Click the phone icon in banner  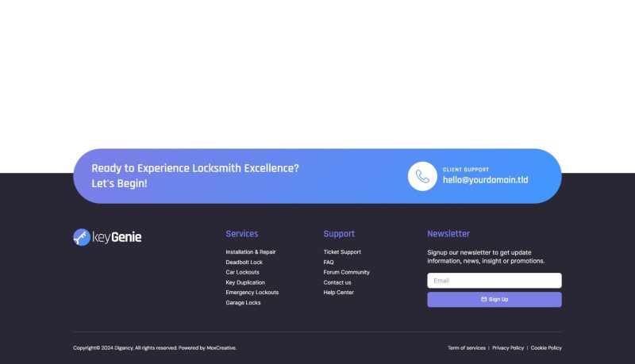pyautogui.click(x=422, y=176)
